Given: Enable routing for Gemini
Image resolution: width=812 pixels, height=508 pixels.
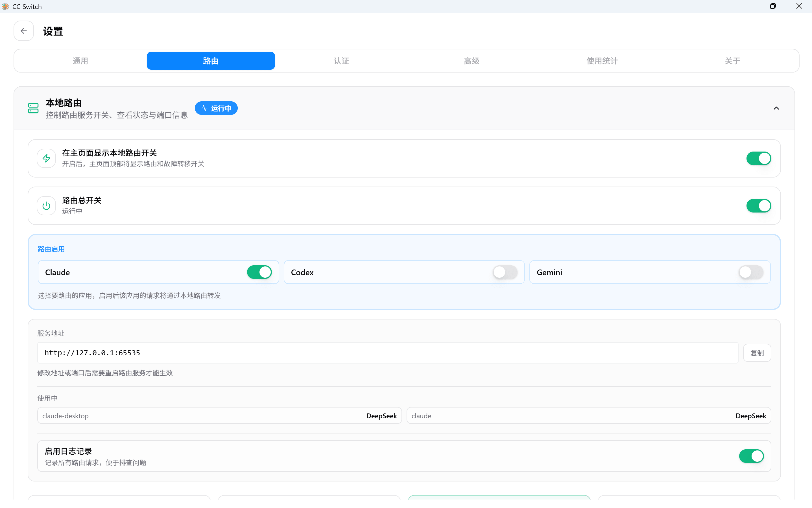Looking at the screenshot, I should (751, 272).
